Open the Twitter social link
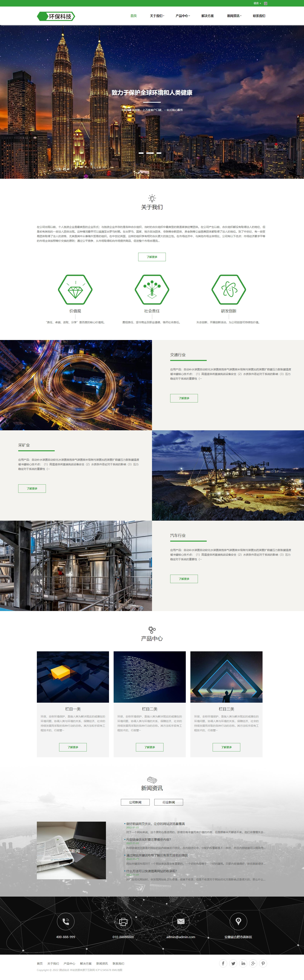 point(233,963)
